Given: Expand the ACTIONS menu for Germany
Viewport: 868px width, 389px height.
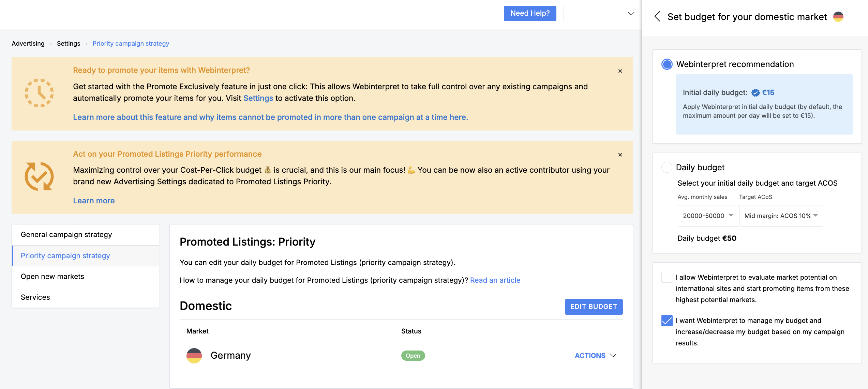Looking at the screenshot, I should (595, 356).
